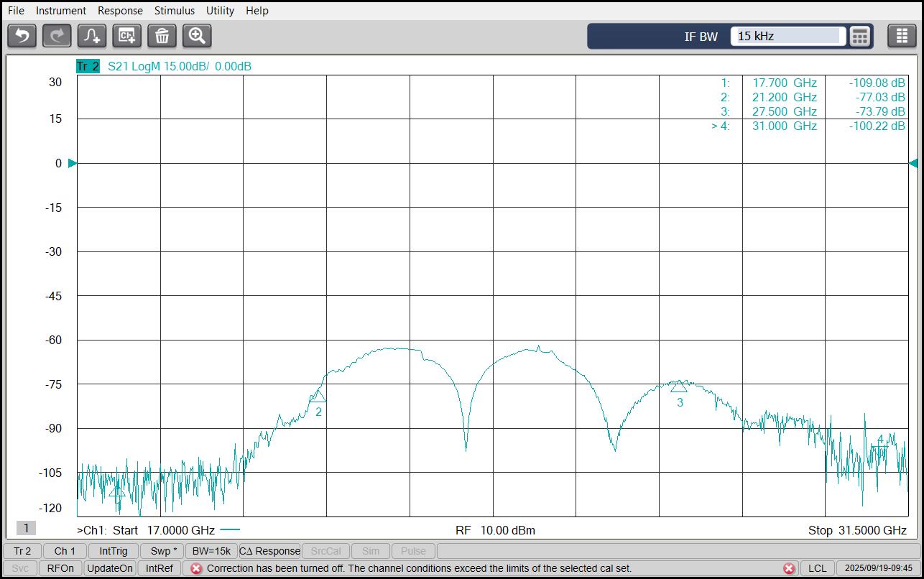Open the Stimulus menu

tap(175, 11)
